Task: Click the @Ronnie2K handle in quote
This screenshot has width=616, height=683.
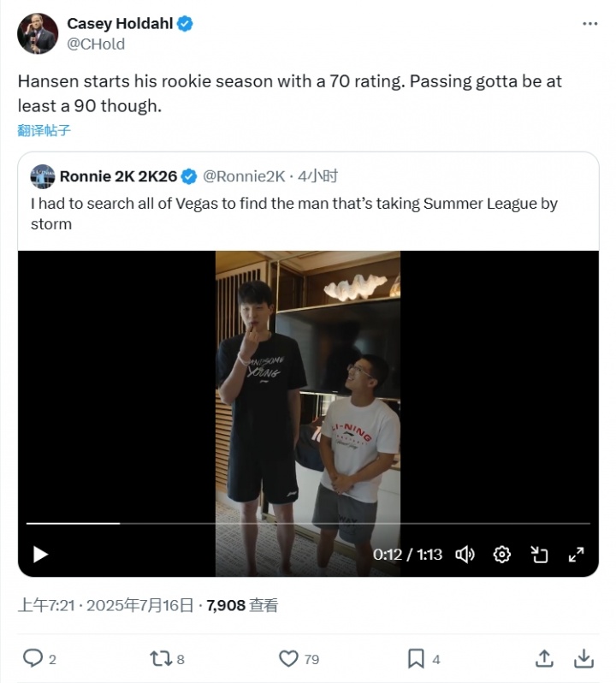Action: pyautogui.click(x=243, y=176)
